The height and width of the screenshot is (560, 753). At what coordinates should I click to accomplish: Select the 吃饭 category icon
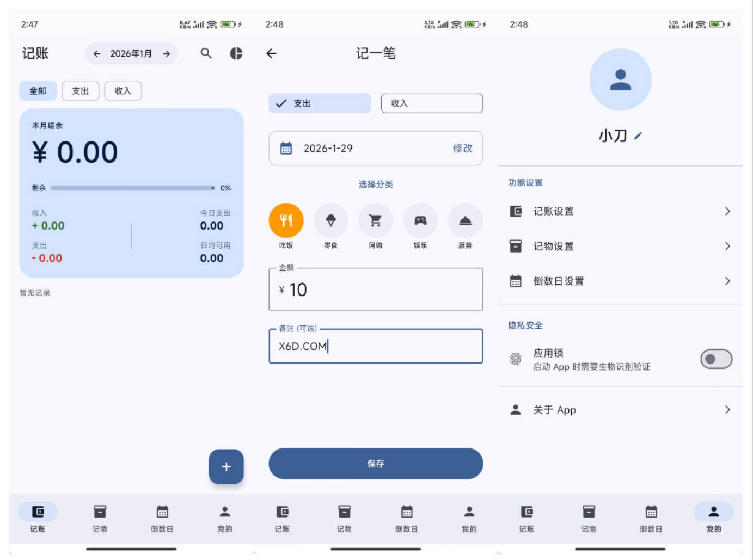coord(285,220)
